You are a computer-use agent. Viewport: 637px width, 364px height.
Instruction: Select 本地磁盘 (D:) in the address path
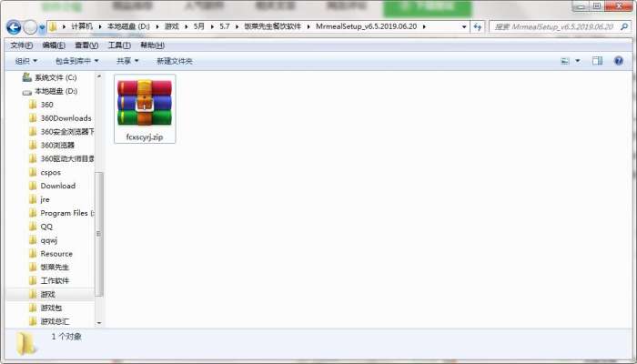pos(128,26)
